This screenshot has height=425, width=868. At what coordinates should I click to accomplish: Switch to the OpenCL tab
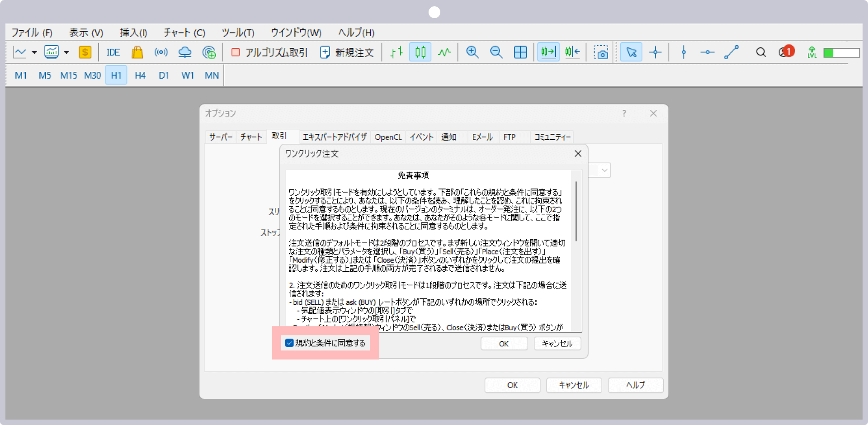tap(388, 137)
